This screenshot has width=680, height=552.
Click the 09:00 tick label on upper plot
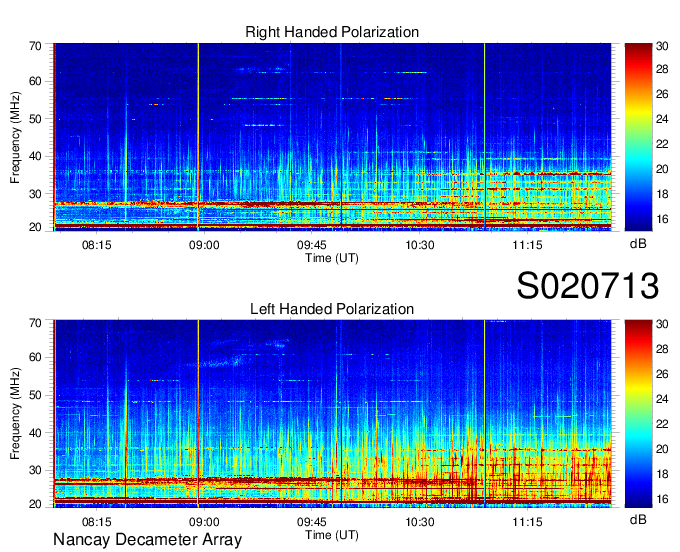click(204, 245)
